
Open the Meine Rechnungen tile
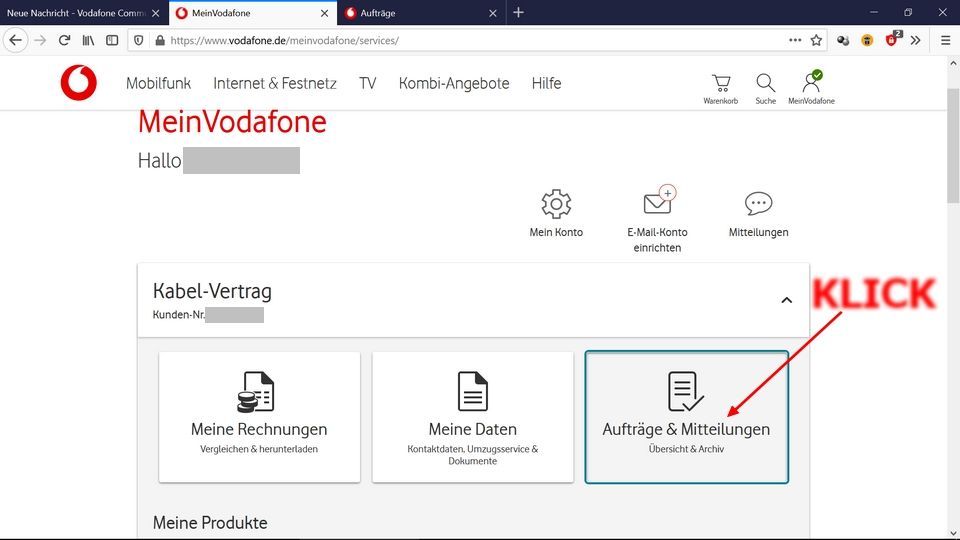259,417
